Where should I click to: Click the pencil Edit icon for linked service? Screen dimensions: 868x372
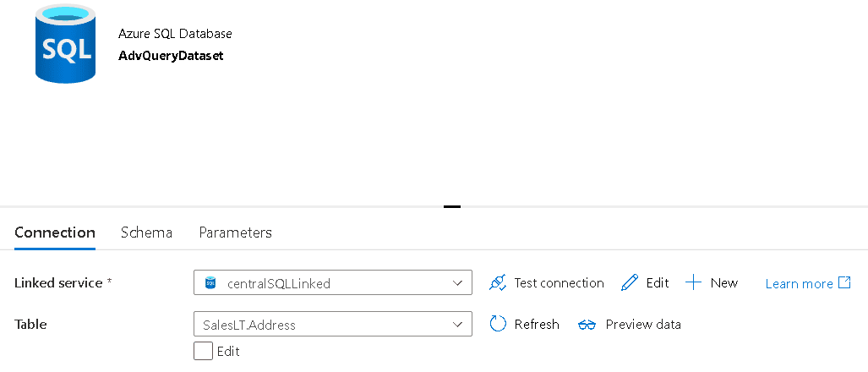tap(630, 283)
